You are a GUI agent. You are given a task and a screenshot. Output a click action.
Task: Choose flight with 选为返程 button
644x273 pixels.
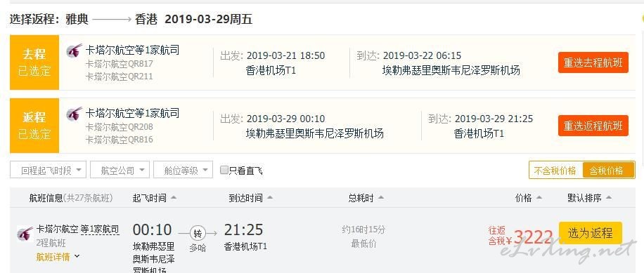pos(590,233)
